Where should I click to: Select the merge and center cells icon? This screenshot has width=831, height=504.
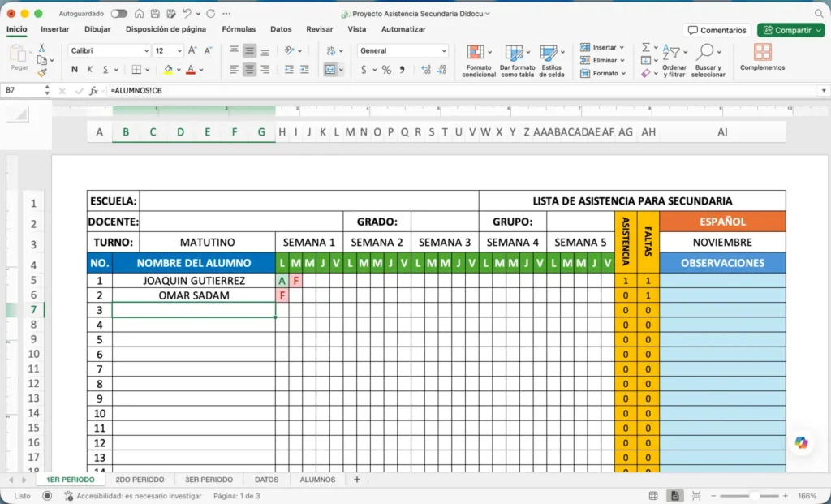pos(330,70)
